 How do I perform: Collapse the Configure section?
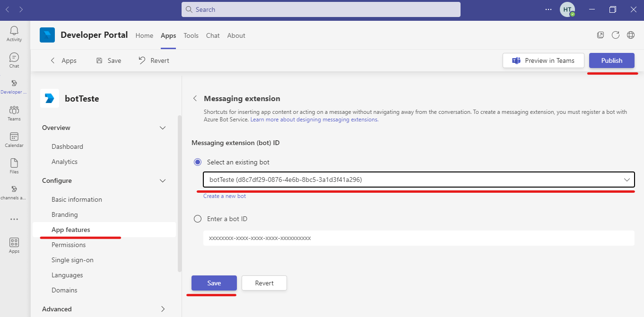coord(163,181)
